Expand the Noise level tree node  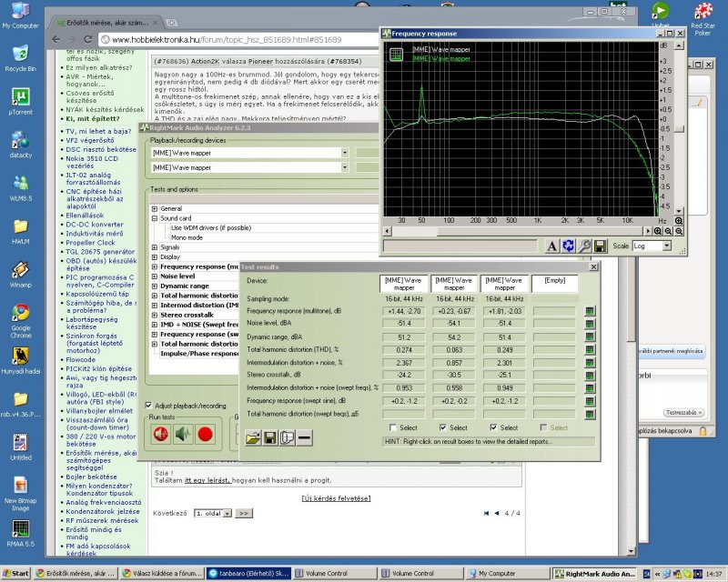tap(155, 276)
